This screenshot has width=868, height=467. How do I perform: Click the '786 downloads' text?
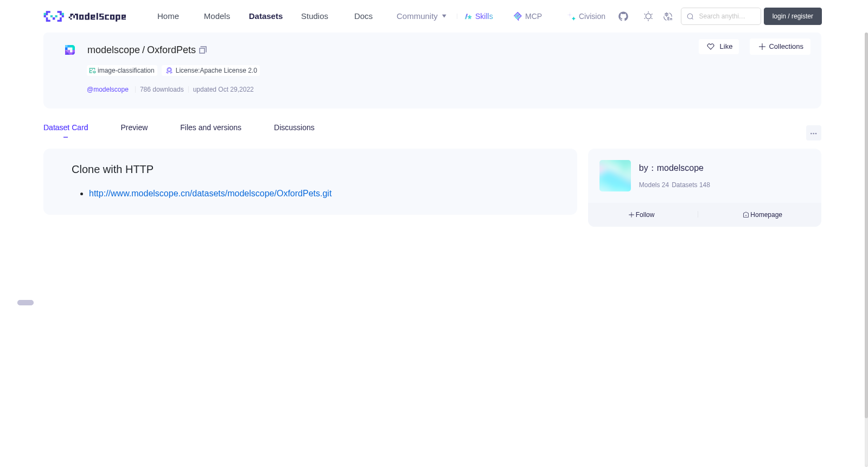point(162,89)
